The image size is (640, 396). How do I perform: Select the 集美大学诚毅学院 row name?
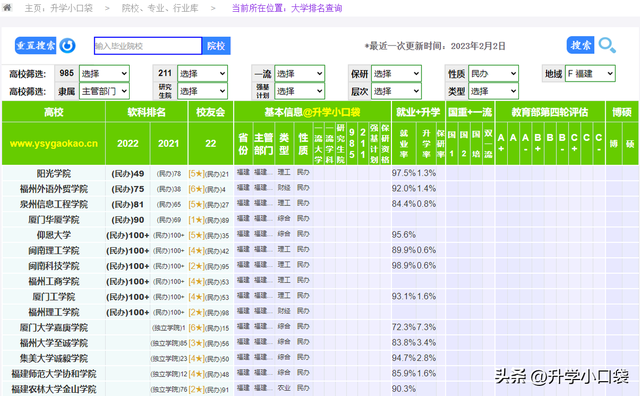pos(53,358)
